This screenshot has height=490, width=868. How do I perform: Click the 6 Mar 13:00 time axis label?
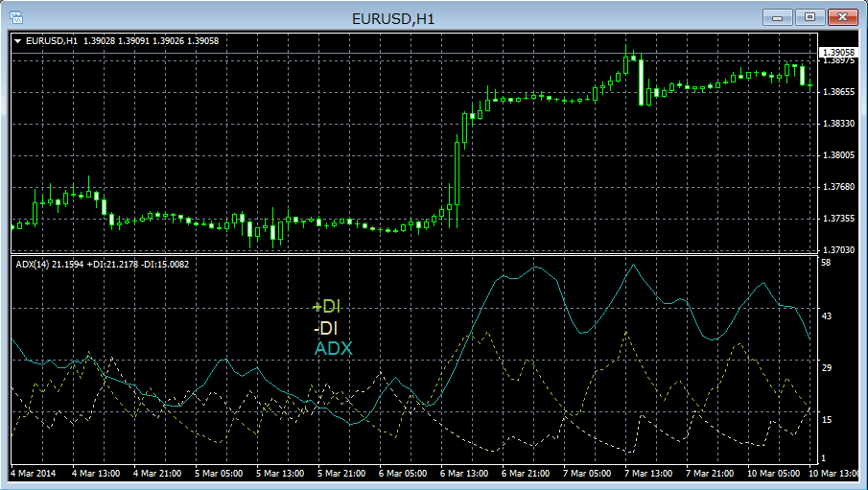(463, 474)
